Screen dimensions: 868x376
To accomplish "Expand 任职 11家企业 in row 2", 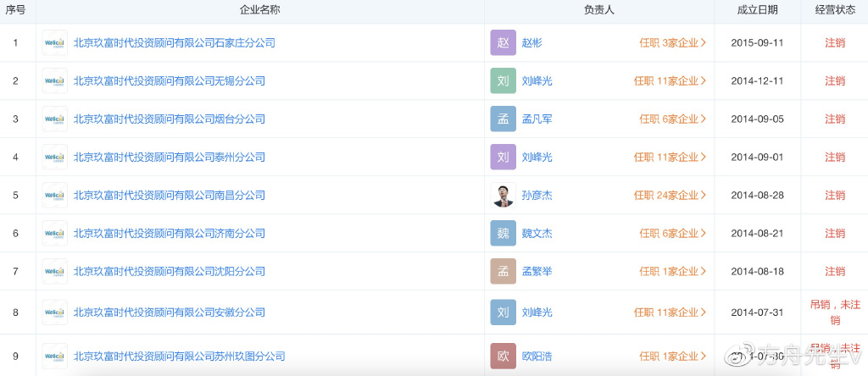I will click(670, 80).
